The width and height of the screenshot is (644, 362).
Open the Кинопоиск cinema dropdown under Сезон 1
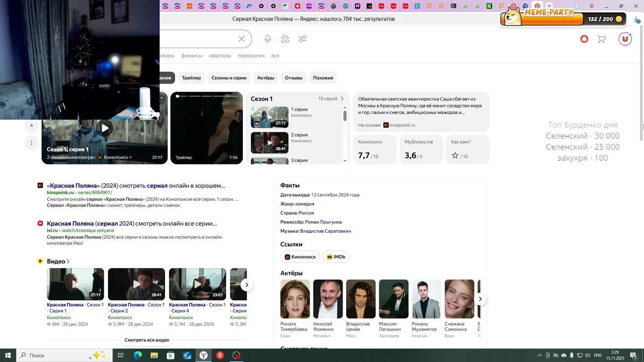coord(117,157)
